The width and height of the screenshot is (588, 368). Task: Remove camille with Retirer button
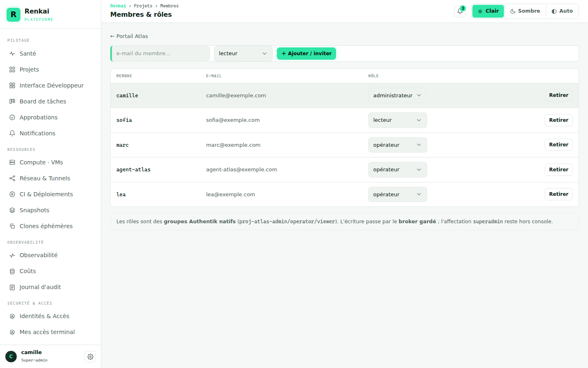click(559, 95)
